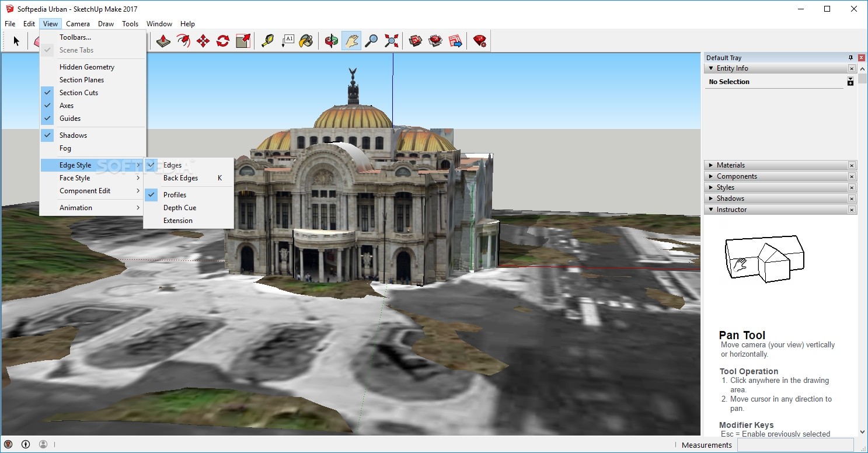Select the Text label tool
Image resolution: width=868 pixels, height=453 pixels.
(287, 41)
